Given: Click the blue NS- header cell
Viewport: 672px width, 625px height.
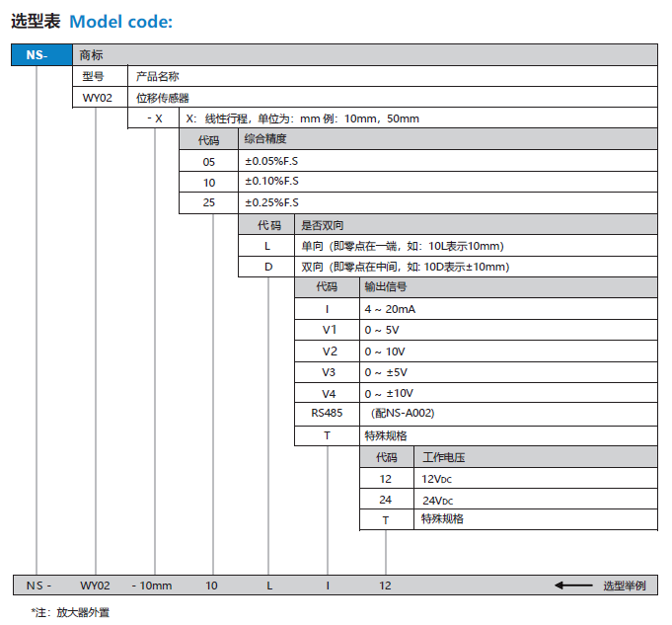Looking at the screenshot, I should (41, 55).
